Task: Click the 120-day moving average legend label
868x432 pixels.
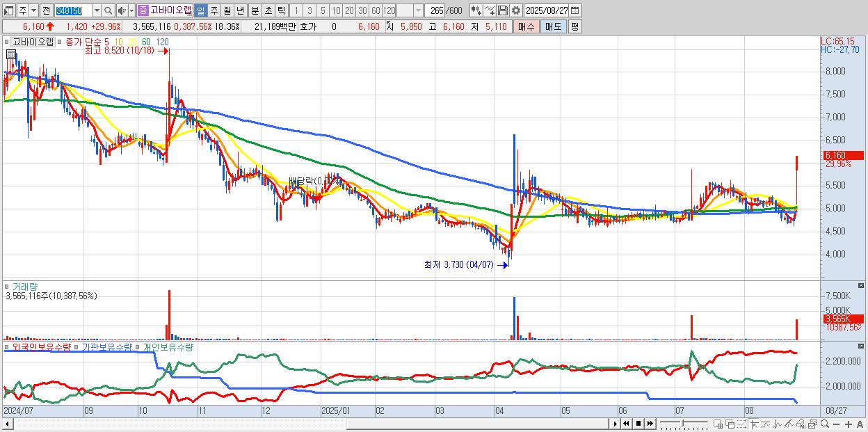Action: point(162,42)
